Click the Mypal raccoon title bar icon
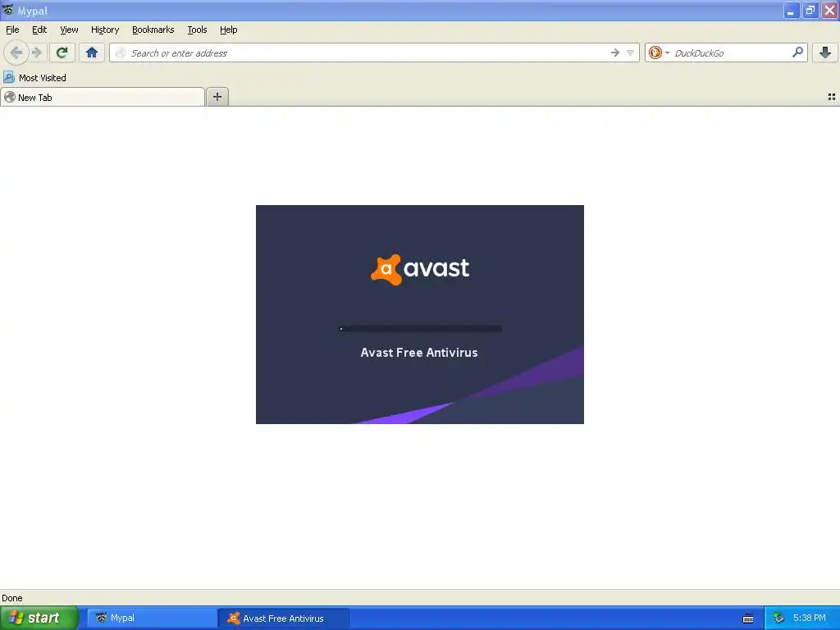This screenshot has height=630, width=840. [7, 10]
